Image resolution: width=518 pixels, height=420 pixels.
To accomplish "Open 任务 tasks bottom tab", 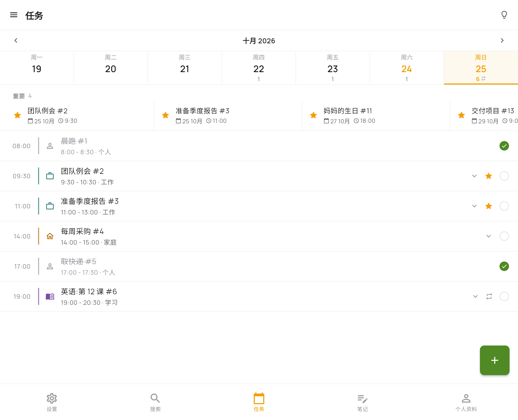I will click(x=259, y=402).
